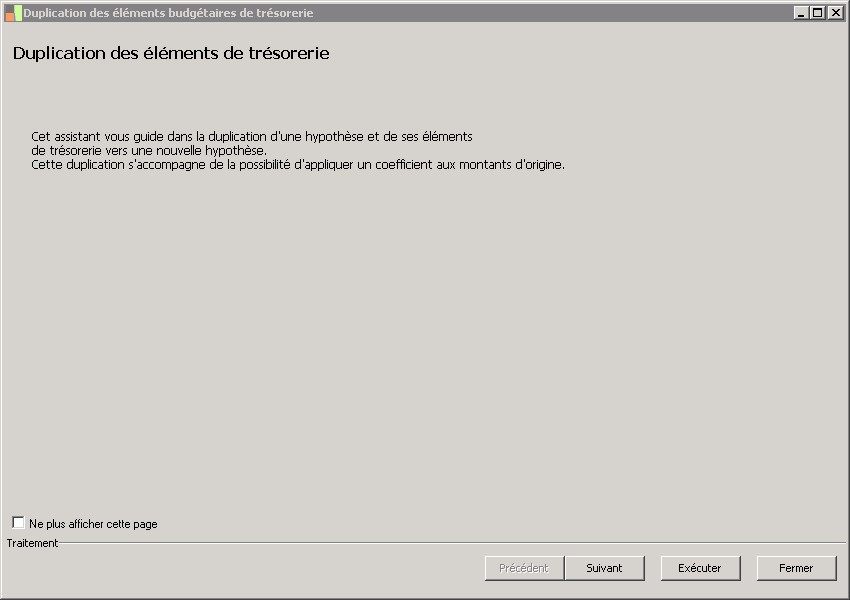
Task: Click the separator line right of 'Traitement'
Action: point(450,543)
